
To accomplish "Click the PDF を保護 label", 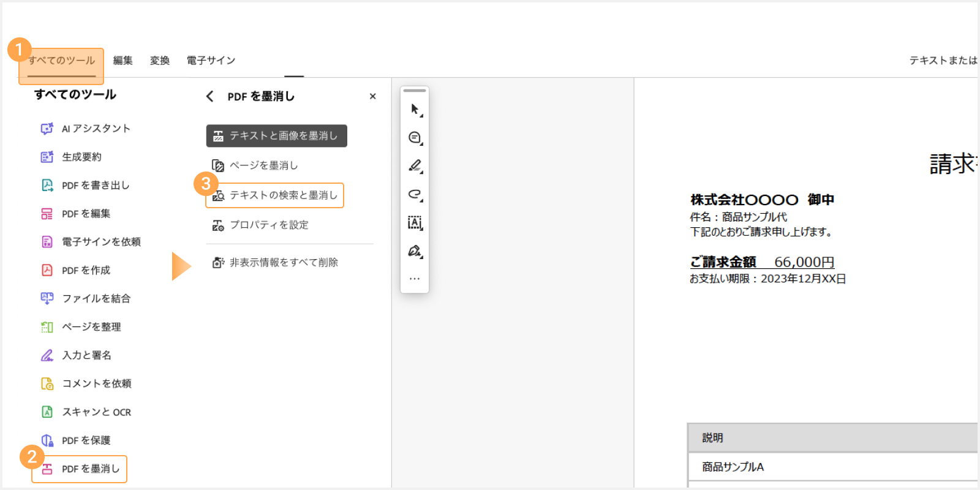I will coord(86,440).
